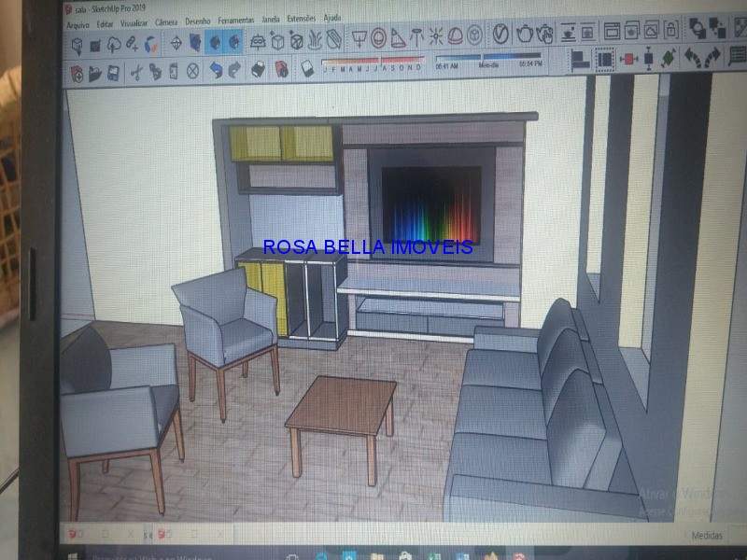Viewport: 747px width, 560px height.
Task: Open the Extensões menu
Action: click(301, 18)
